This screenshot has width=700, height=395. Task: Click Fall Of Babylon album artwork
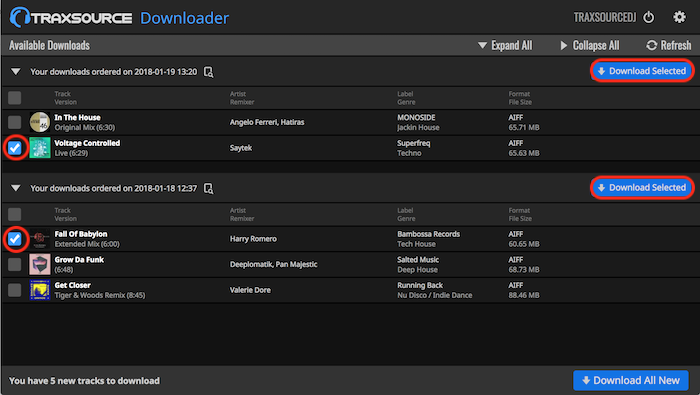tap(40, 239)
